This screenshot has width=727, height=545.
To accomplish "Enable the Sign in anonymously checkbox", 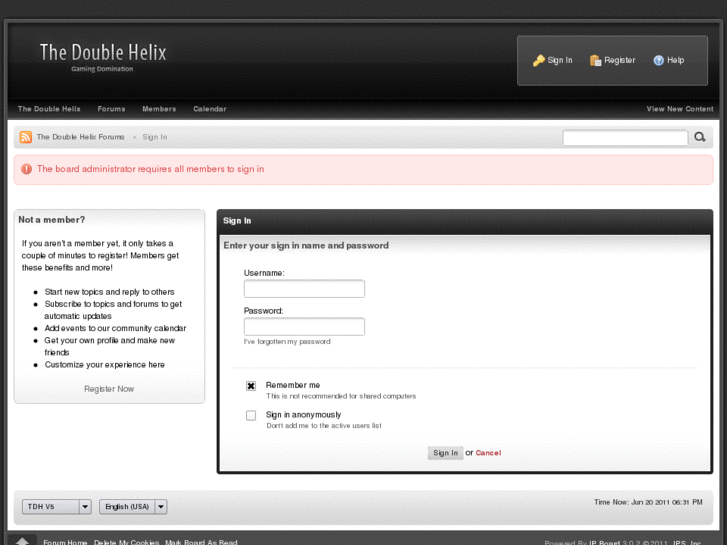I will click(x=251, y=415).
